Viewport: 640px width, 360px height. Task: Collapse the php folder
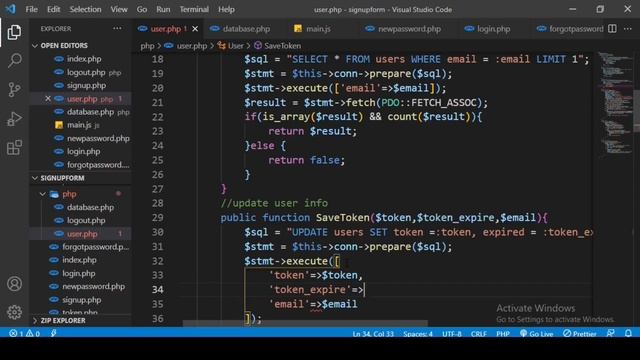coord(43,194)
